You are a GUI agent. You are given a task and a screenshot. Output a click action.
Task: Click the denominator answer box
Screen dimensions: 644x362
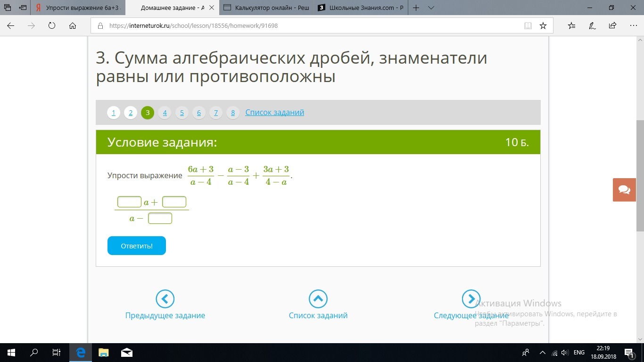tap(160, 218)
